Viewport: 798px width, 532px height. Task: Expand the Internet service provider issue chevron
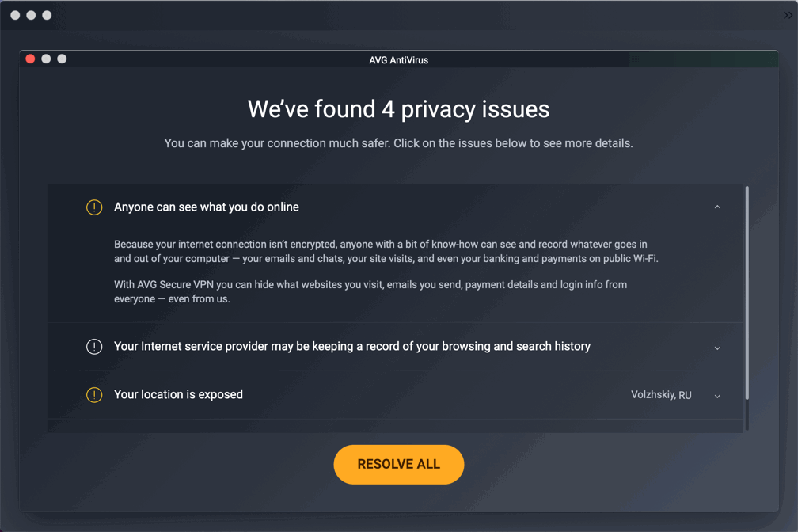[x=717, y=348]
